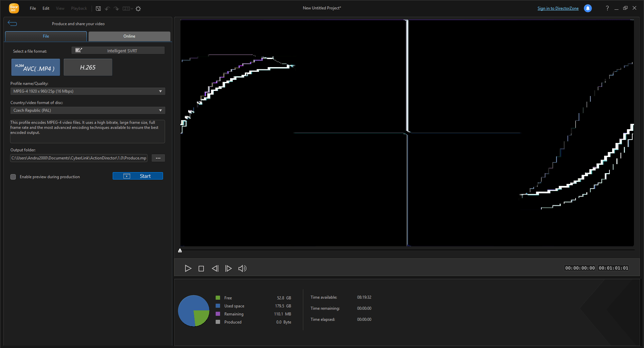
Task: Play the video preview
Action: [188, 268]
